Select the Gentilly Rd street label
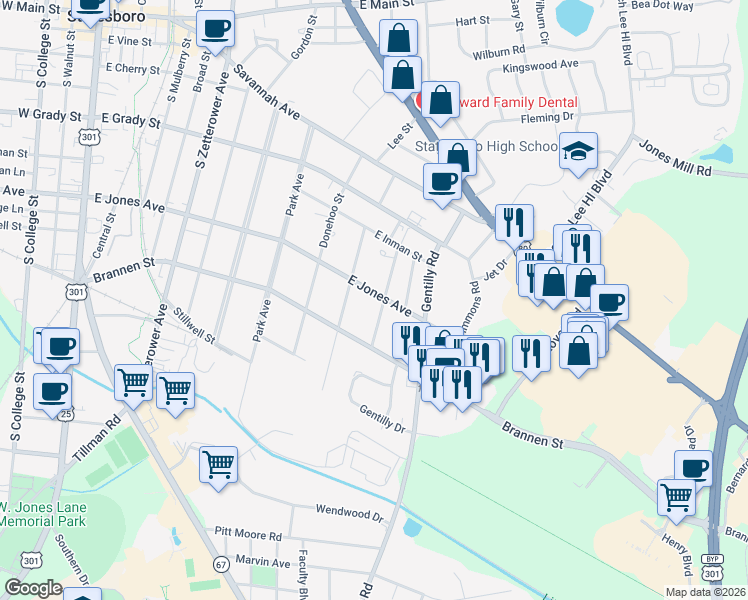The width and height of the screenshot is (748, 600). 429,280
